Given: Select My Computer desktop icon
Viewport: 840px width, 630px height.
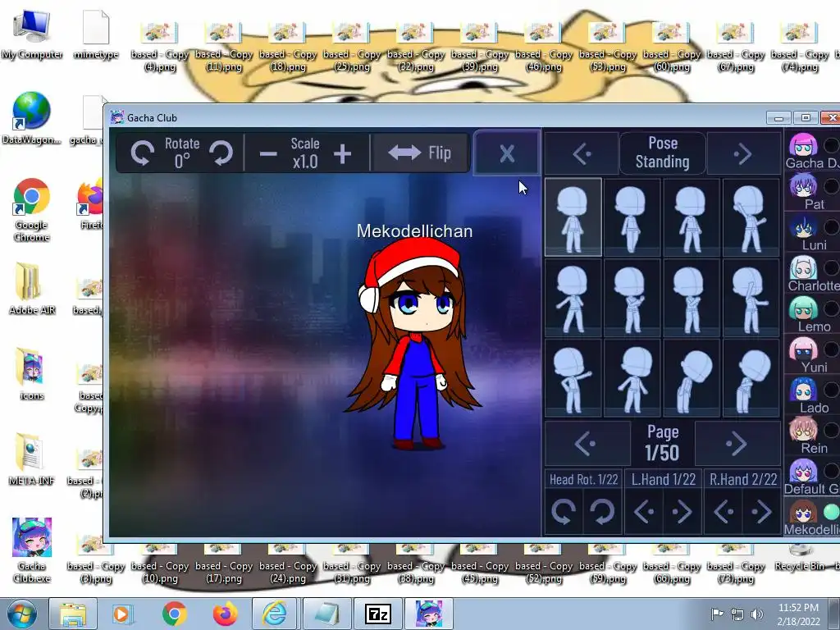Looking at the screenshot, I should tap(32, 34).
